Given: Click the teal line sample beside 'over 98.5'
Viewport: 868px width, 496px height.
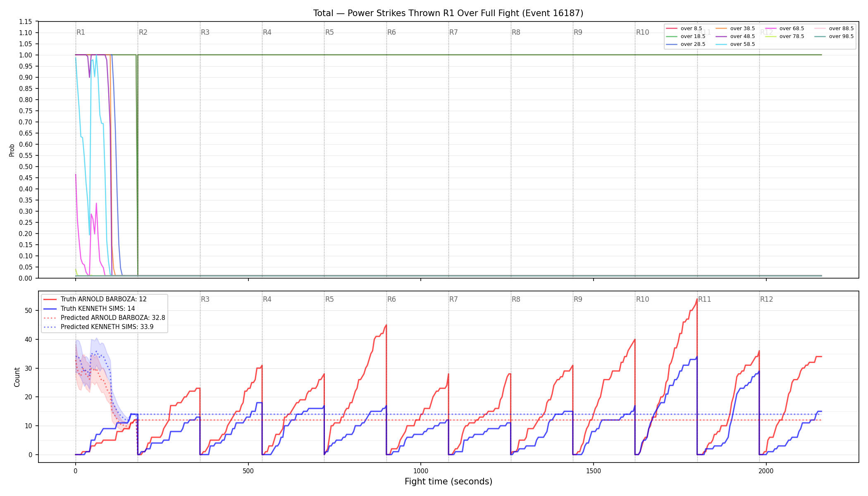Looking at the screenshot, I should 820,36.
